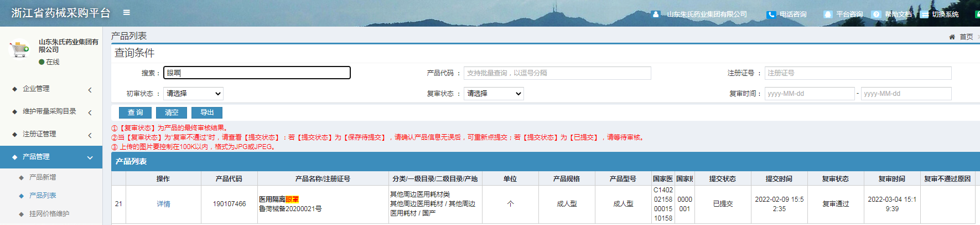The width and height of the screenshot is (980, 225).
Task: Select 挂网价格维护 in the sidebar
Action: [x=49, y=214]
